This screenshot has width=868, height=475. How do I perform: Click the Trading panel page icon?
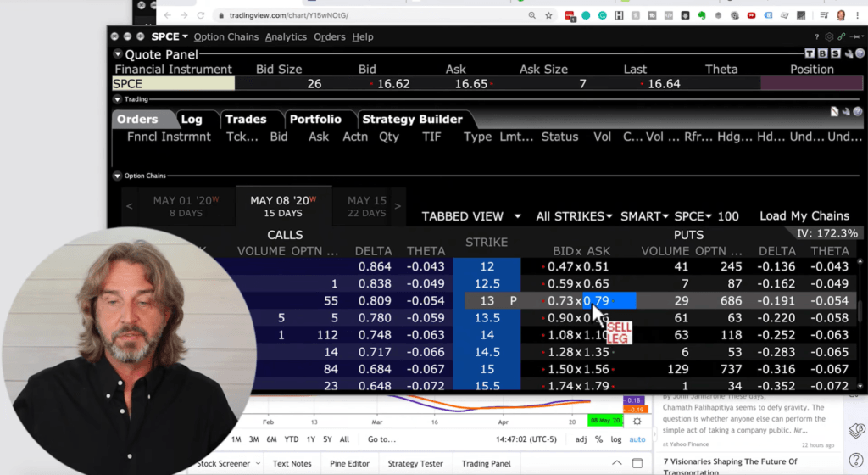click(x=834, y=112)
